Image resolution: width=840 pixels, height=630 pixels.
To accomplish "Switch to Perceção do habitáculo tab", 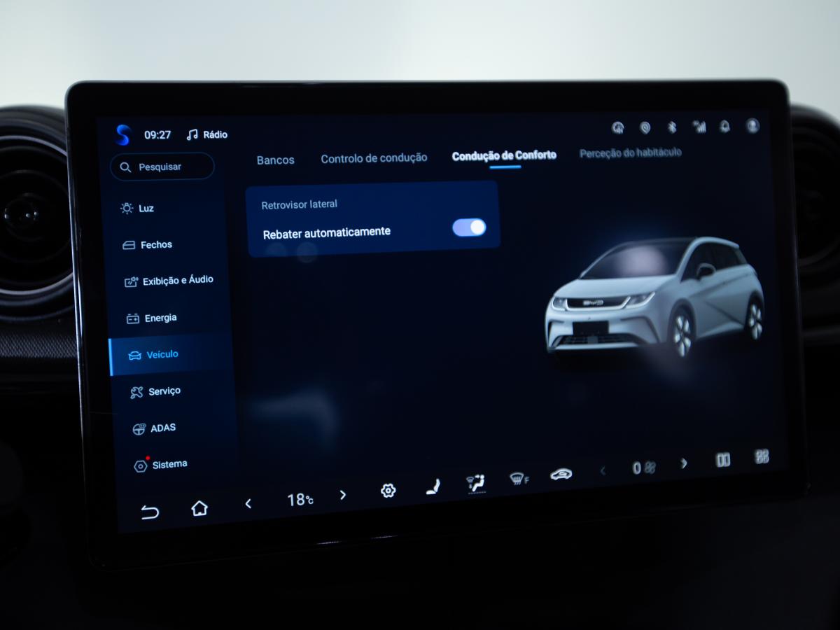I will (x=630, y=153).
